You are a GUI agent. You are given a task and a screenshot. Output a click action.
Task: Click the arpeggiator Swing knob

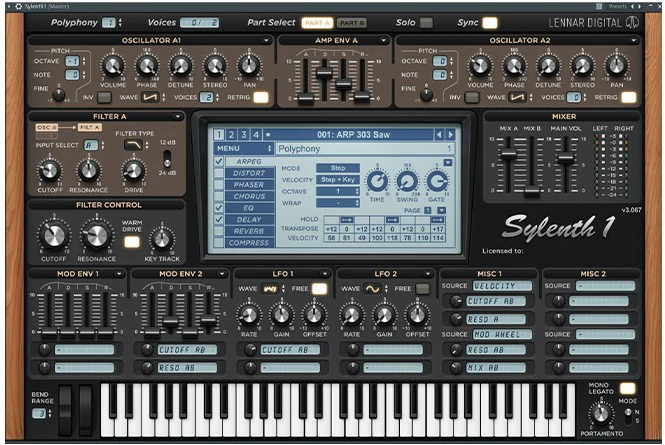[407, 181]
